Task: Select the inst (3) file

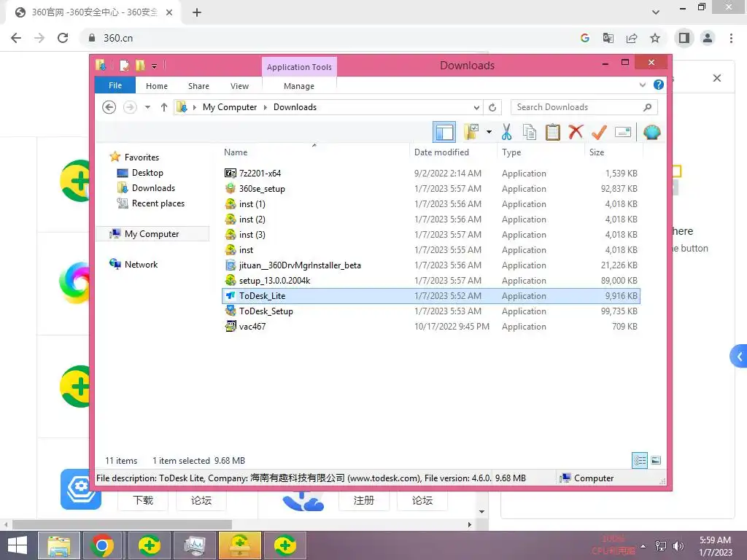Action: click(x=430, y=234)
